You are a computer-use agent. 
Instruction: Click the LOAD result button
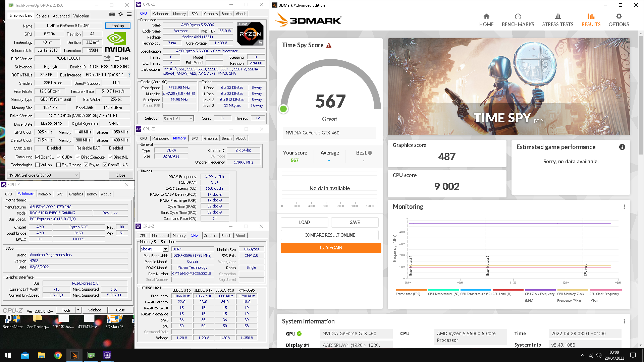pos(305,222)
